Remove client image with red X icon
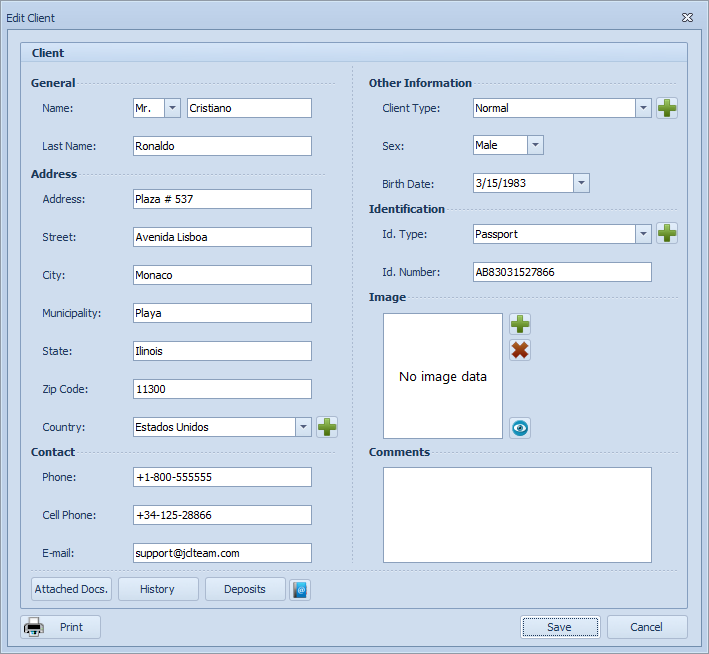Screen dimensions: 709x654 (x=520, y=350)
